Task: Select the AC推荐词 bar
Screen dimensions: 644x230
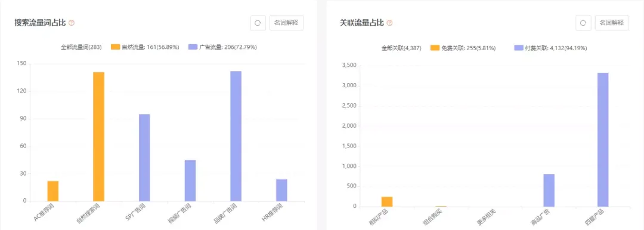Action: pyautogui.click(x=53, y=191)
